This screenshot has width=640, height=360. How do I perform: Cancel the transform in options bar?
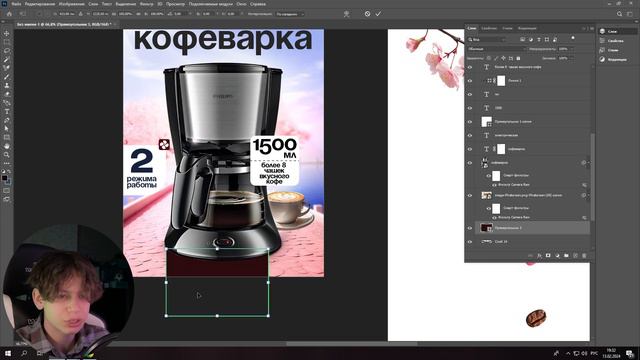(x=367, y=14)
